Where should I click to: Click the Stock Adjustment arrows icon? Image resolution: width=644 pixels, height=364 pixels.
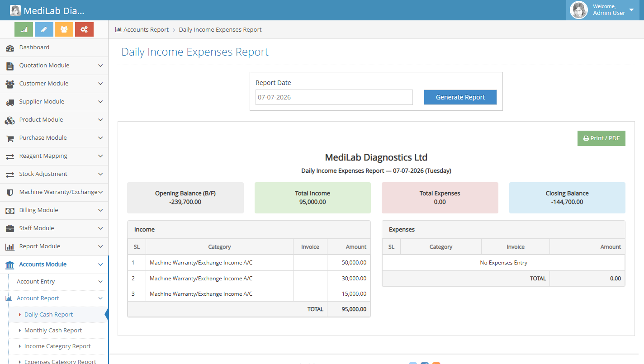[10, 174]
